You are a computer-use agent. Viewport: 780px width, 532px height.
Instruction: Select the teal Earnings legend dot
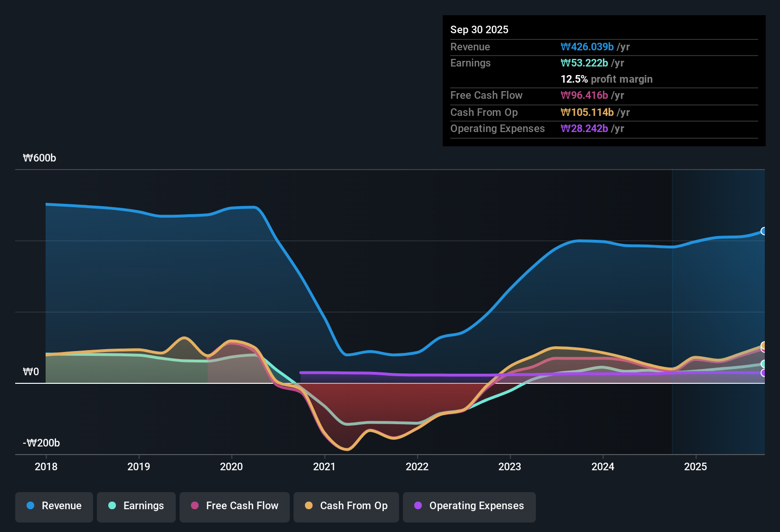pos(112,506)
